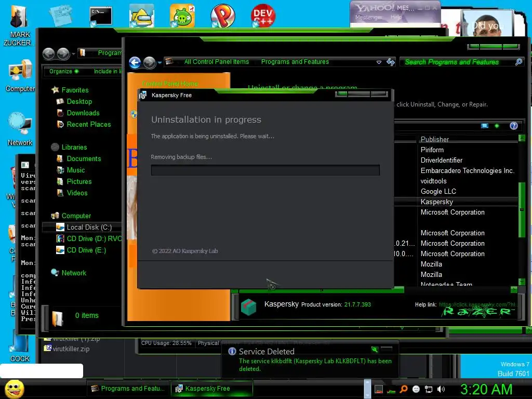Open the Network desktop icon

pos(20,129)
